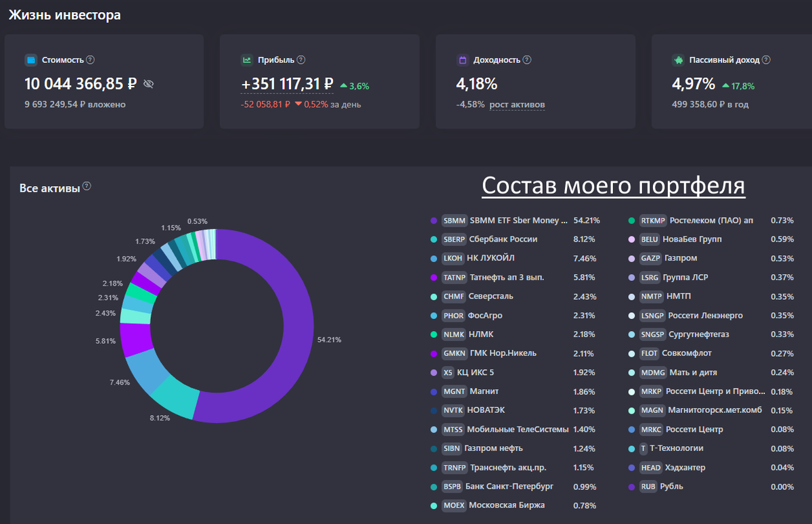The image size is (812, 524).
Task: Toggle the eye icon to hide portfolio value
Action: pos(149,84)
